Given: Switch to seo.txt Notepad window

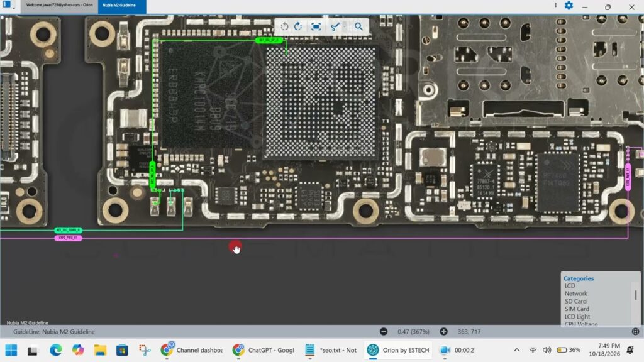Looking at the screenshot, I should (331, 350).
